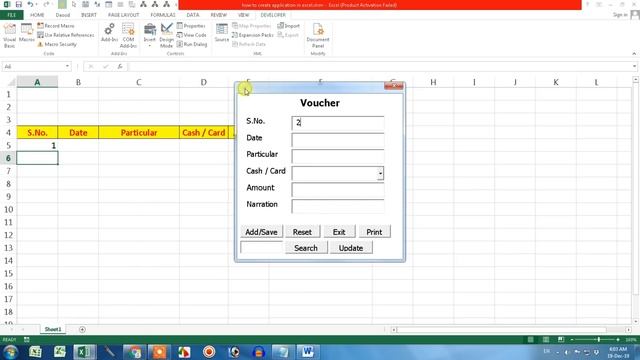This screenshot has width=640, height=360.
Task: Toggle Use Relative References
Action: (66, 35)
